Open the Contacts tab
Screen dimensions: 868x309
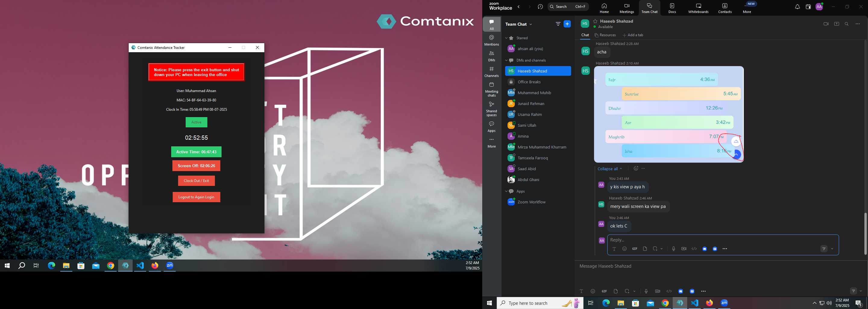(725, 8)
